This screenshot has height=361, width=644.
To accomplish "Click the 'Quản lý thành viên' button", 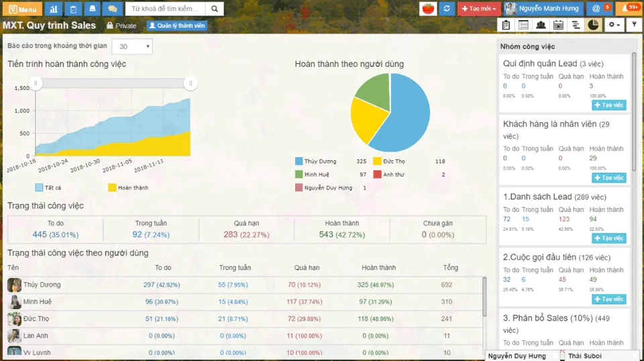I will point(177,25).
